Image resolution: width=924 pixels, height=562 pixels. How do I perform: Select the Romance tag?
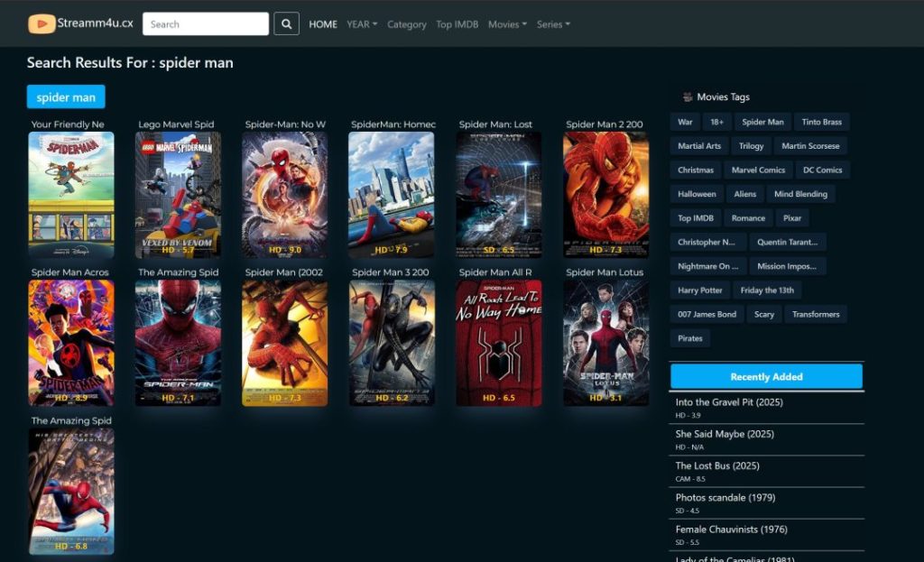click(x=748, y=218)
